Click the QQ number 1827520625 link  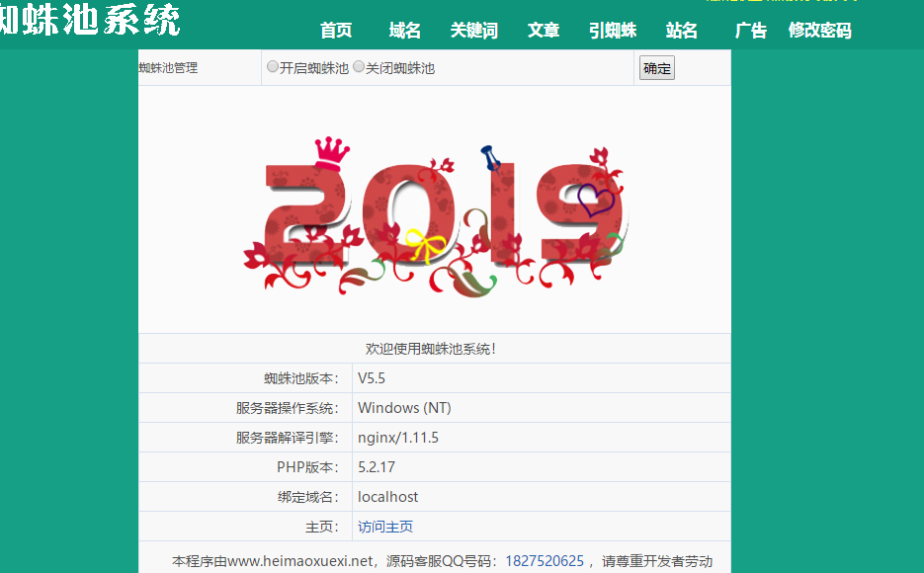545,561
